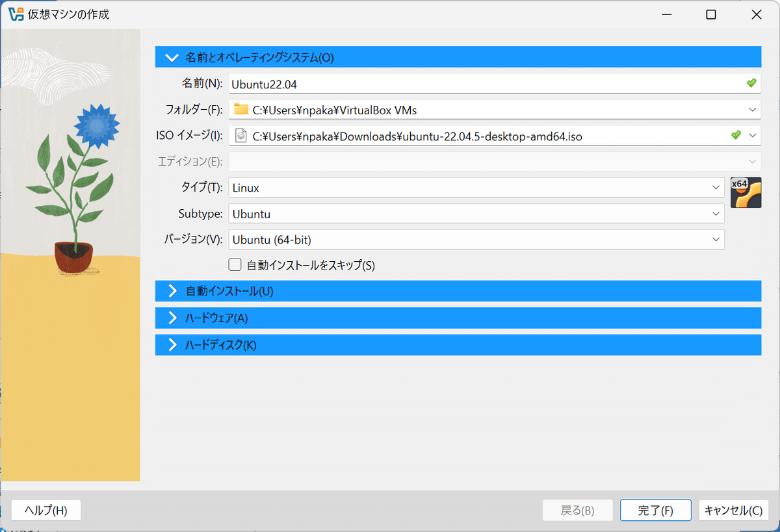Click the x64 architecture badge icon

point(746,192)
